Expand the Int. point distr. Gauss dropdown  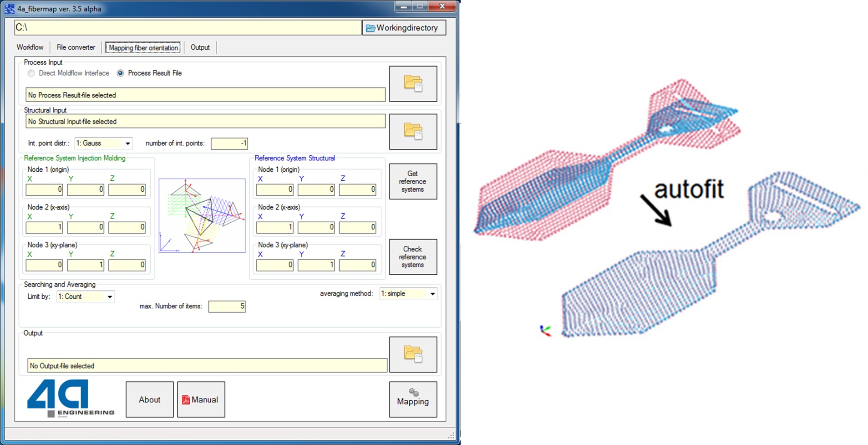(x=127, y=143)
